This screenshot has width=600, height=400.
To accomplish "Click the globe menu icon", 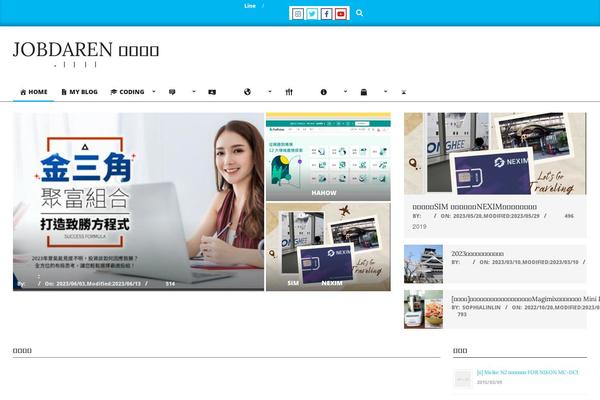I will (247, 92).
